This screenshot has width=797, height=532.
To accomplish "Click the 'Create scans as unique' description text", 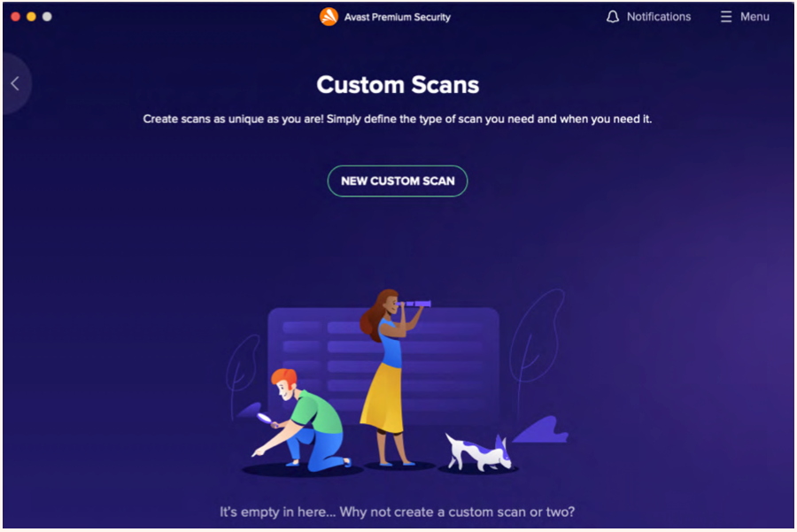I will (x=397, y=119).
